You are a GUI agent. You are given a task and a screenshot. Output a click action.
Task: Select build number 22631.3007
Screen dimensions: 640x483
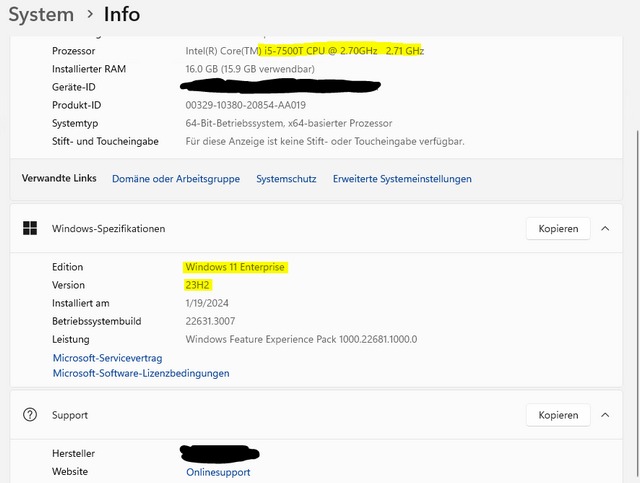pos(210,321)
